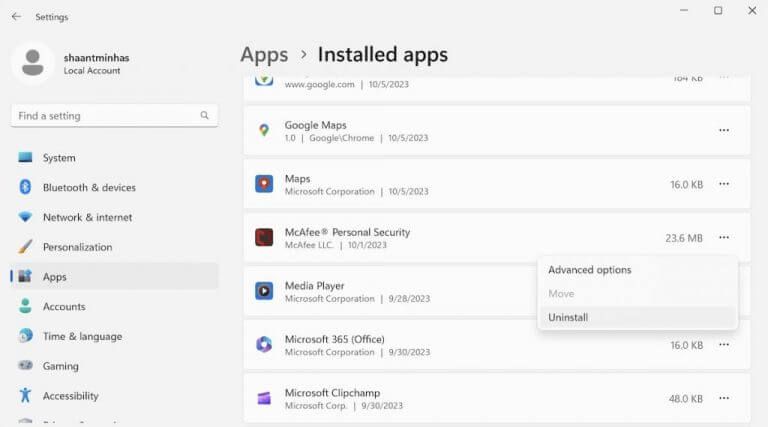Open the three-dot menu for Microsoft Clipchamp
Viewport: 768px width, 427px height.
click(x=724, y=398)
